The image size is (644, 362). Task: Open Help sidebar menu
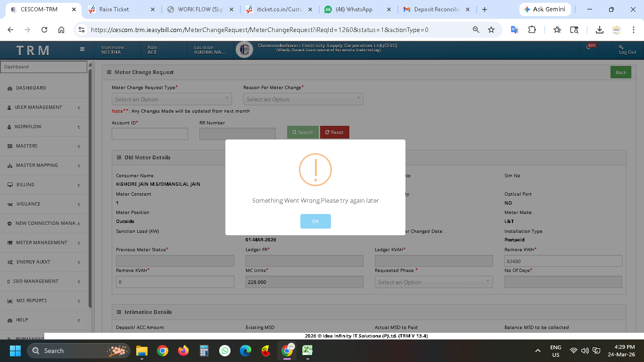click(x=44, y=320)
